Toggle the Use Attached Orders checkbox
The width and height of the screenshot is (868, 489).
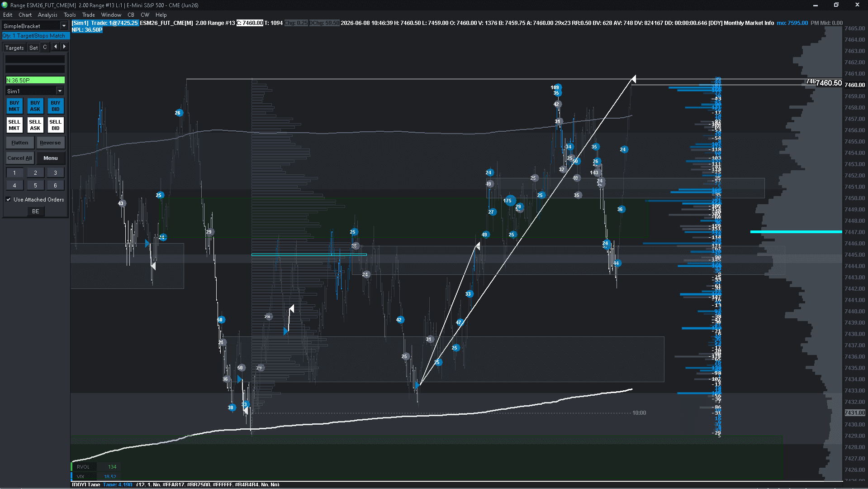8,199
